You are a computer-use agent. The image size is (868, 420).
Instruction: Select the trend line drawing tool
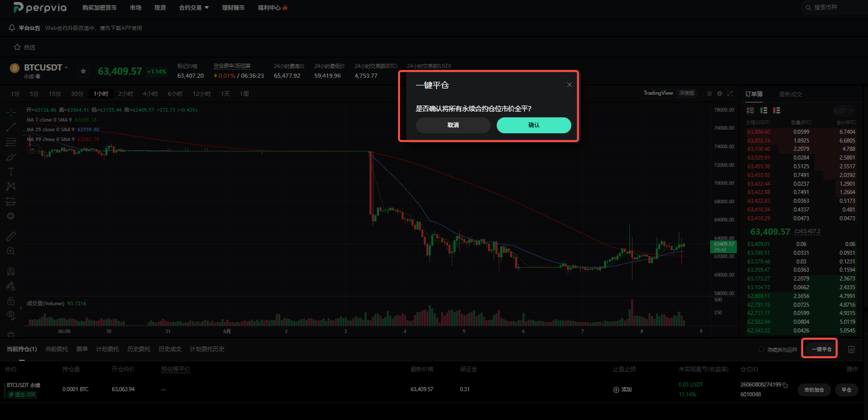(11, 127)
